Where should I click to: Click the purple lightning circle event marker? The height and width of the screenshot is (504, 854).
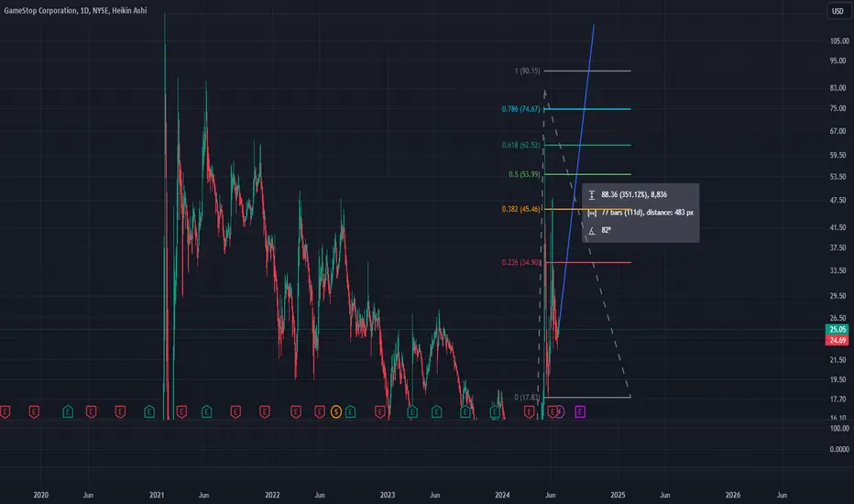(x=561, y=412)
